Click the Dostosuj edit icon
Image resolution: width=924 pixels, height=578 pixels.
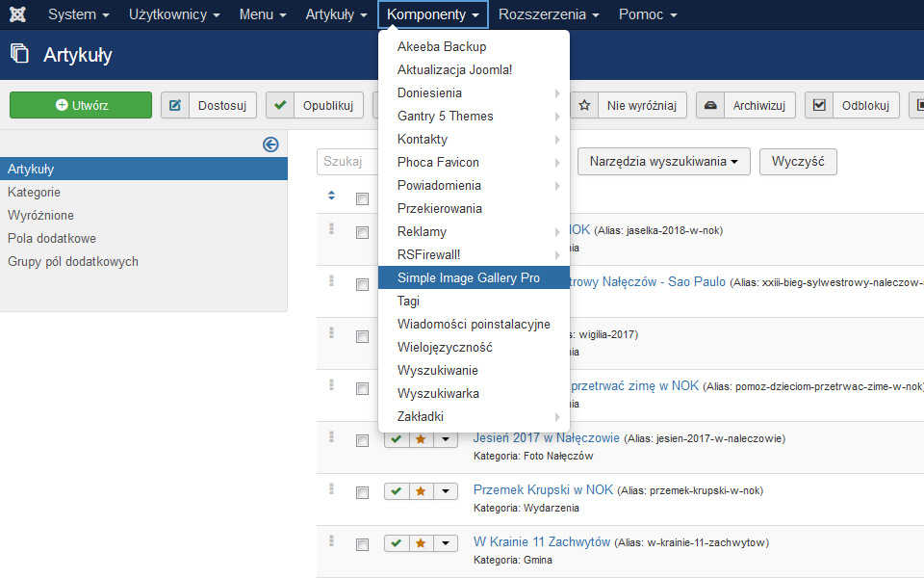pos(175,105)
